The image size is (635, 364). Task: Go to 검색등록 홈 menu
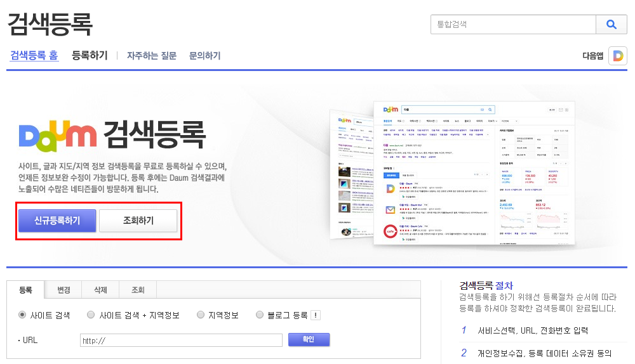click(34, 55)
